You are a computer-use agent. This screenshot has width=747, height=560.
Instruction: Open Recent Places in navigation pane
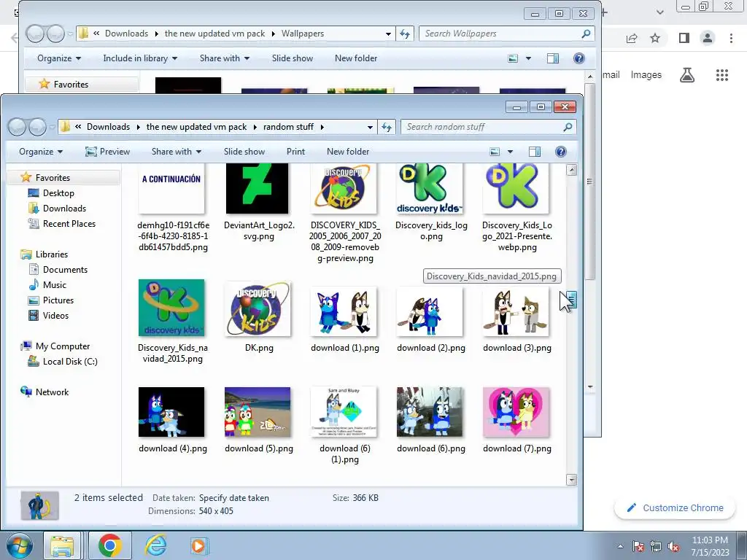(69, 223)
